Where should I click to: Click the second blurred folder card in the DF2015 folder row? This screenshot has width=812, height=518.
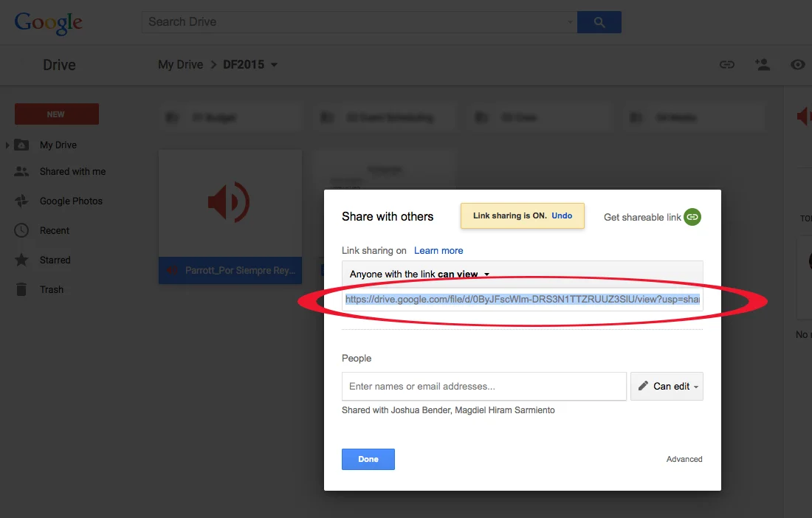point(385,118)
